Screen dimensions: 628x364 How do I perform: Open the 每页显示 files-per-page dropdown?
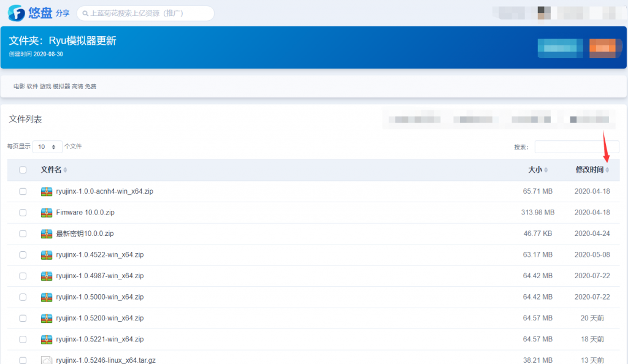click(47, 147)
